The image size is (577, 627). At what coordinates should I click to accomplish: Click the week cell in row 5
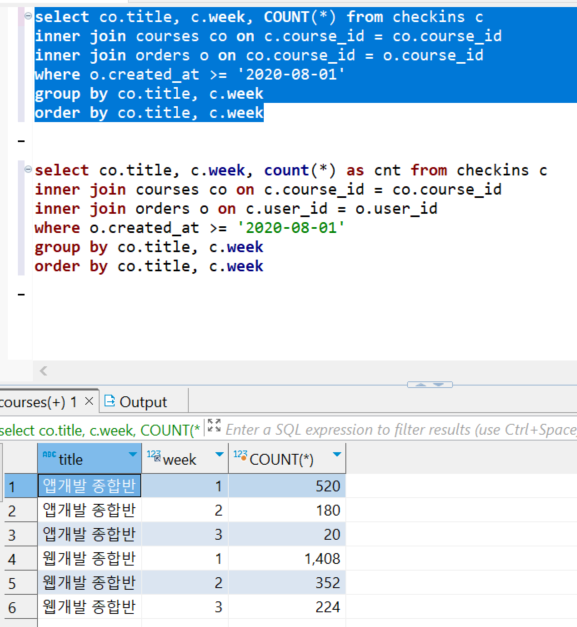pyautogui.click(x=185, y=583)
